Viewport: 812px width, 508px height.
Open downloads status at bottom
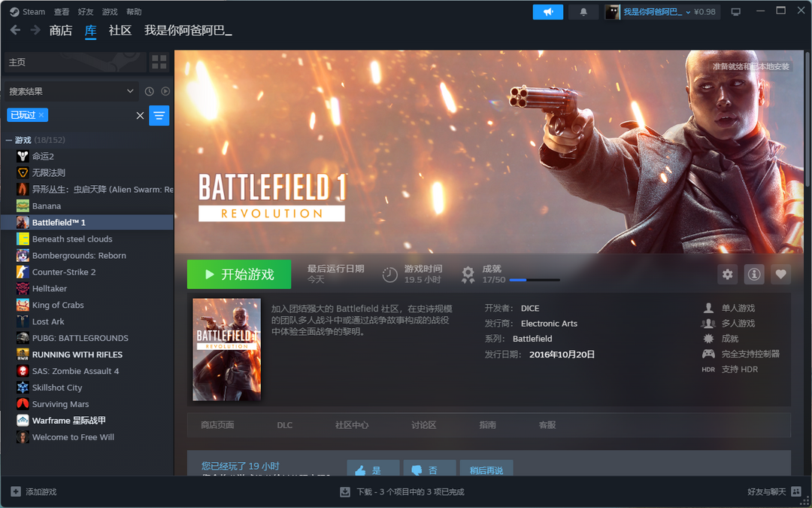[x=402, y=491]
